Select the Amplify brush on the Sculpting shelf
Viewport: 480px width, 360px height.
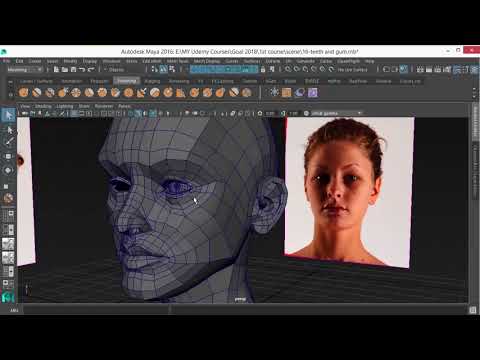click(234, 92)
